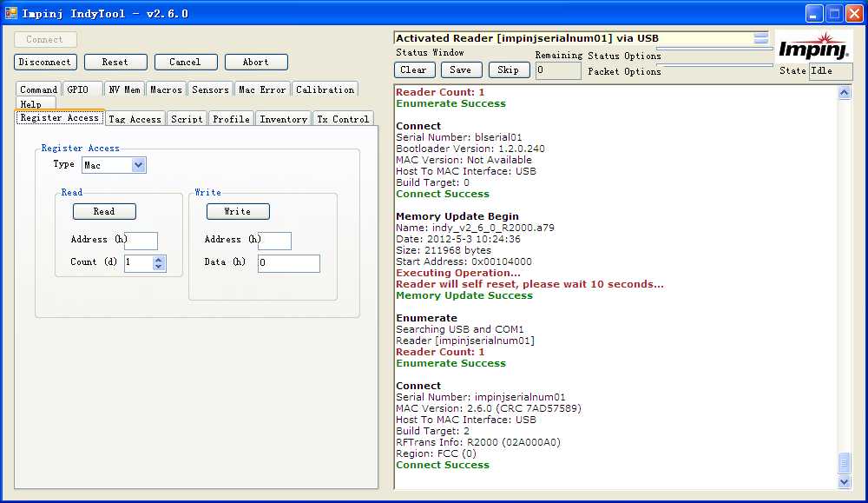Switch to the Inventory tab
Image resolution: width=868 pixels, height=503 pixels.
click(x=284, y=119)
